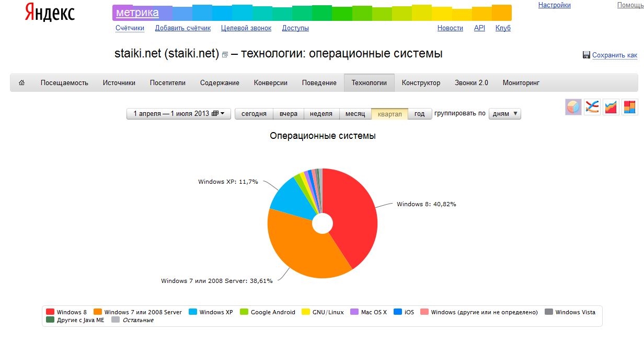Viewport: 644px width, 344px height.
Task: Open the Конструктор tab
Action: coord(421,82)
